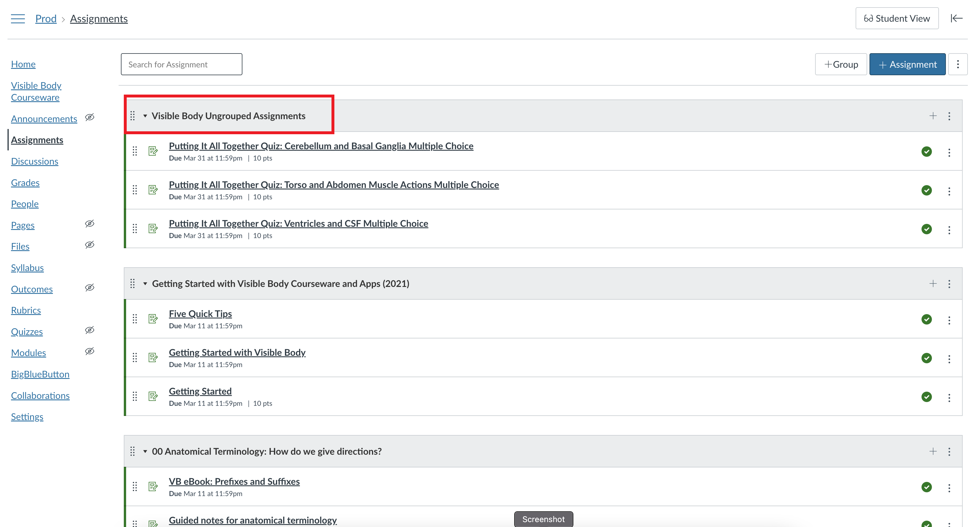Open kebab menu for Cerebellum and Basal Ganglia quiz
Viewport: 980px width, 527px height.
tap(949, 152)
